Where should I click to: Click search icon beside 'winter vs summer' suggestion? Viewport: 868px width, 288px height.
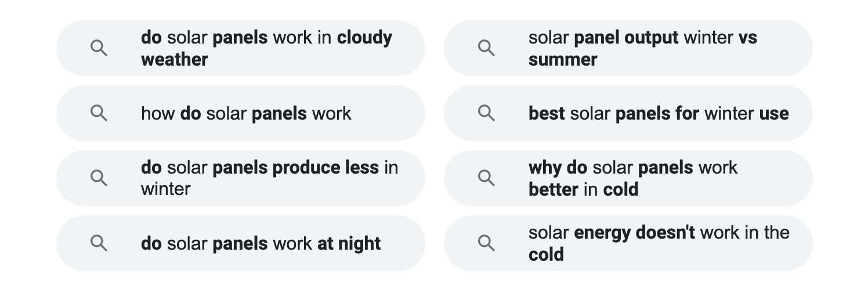coord(487,48)
